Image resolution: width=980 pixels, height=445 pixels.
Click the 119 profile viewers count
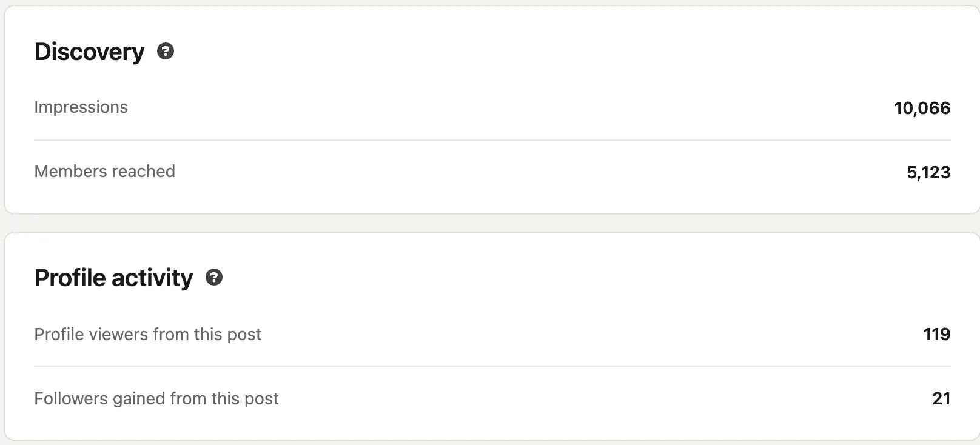[x=936, y=335]
